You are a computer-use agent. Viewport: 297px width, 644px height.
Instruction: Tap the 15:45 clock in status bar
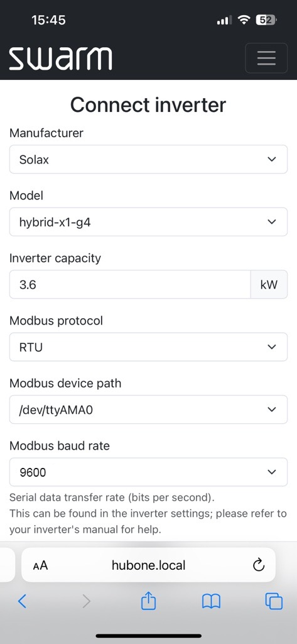[x=48, y=19]
